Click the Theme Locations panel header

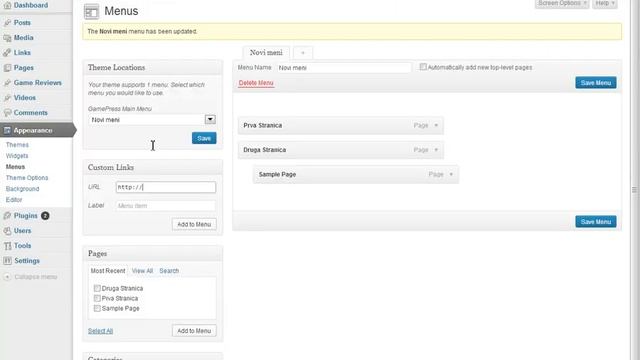click(153, 68)
